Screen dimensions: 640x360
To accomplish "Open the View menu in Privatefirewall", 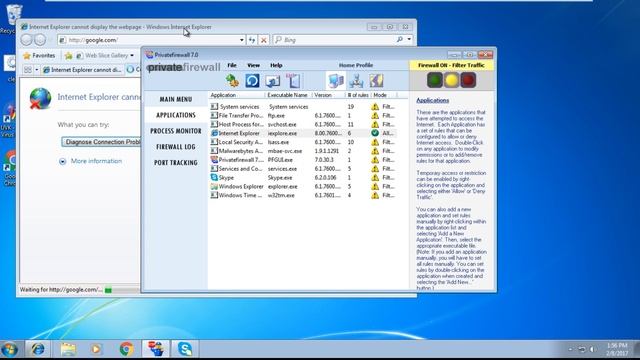I will click(253, 65).
